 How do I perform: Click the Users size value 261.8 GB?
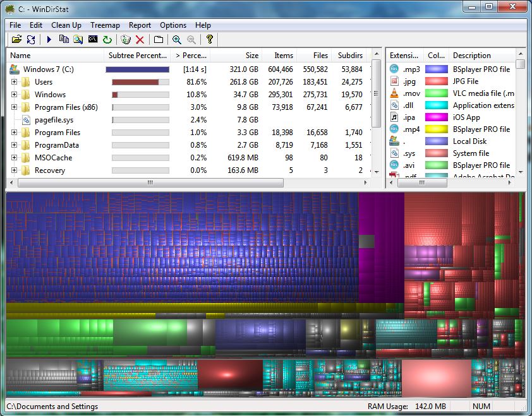(x=244, y=81)
